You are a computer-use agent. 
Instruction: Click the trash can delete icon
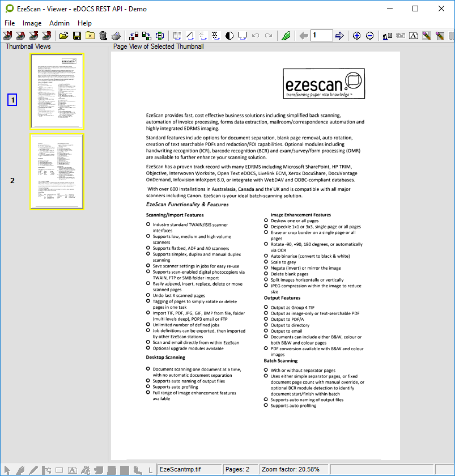103,36
